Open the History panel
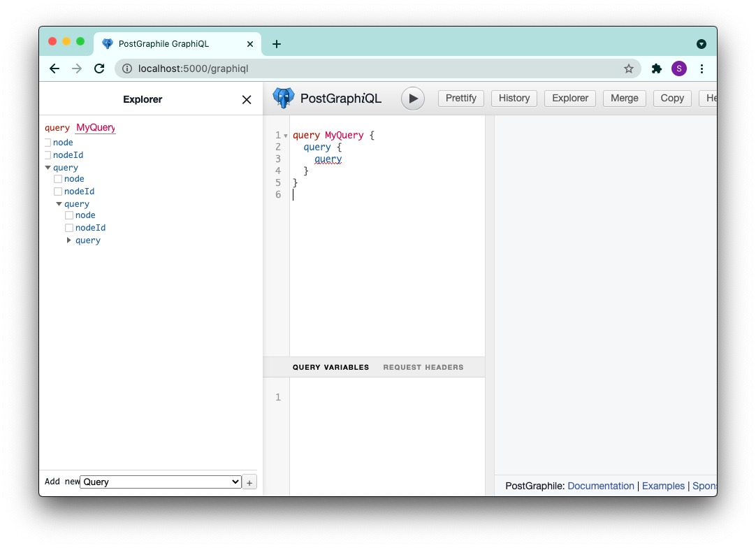This screenshot has width=756, height=548. pos(514,99)
